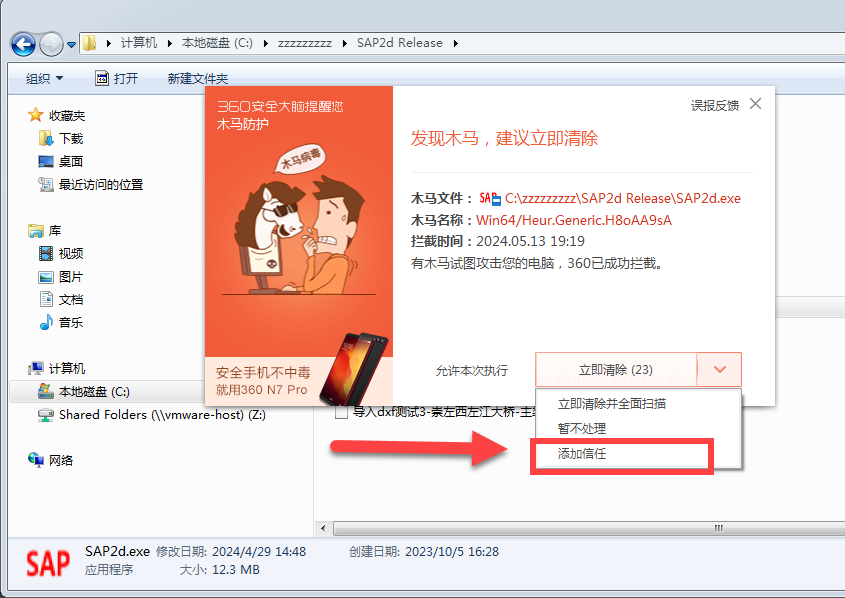
Task: Toggle the dropdown arrow beside 立即清除
Action: coord(719,370)
